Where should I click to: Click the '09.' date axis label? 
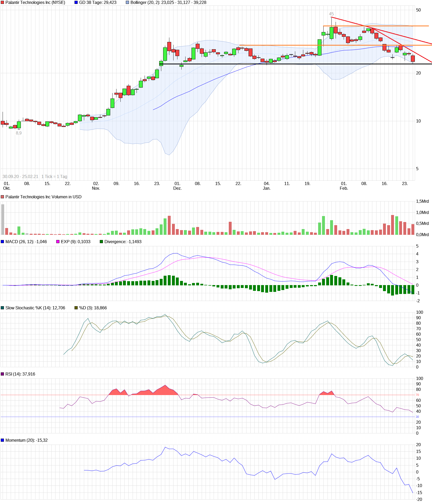tap(116, 184)
